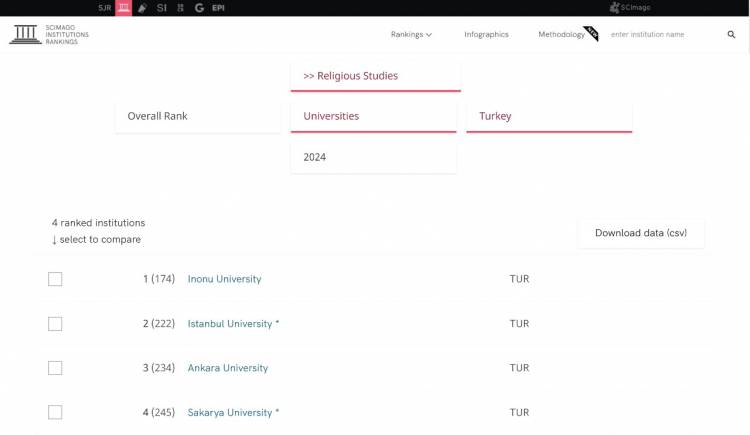Tick the Sakarya University compare checkbox
The height and width of the screenshot is (435, 750).
(x=55, y=412)
